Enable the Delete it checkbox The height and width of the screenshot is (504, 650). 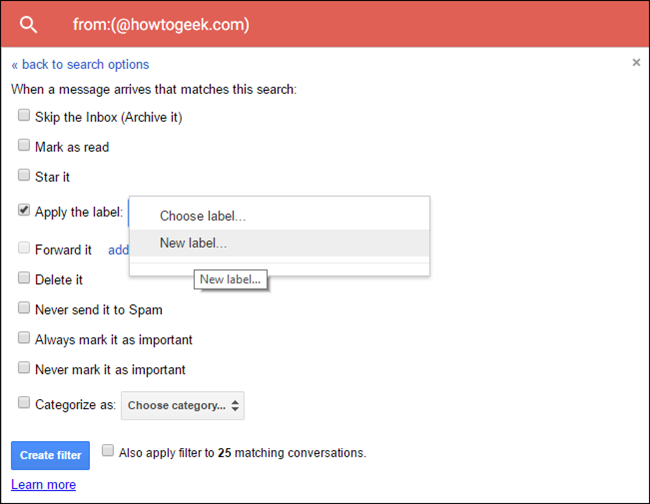point(24,279)
